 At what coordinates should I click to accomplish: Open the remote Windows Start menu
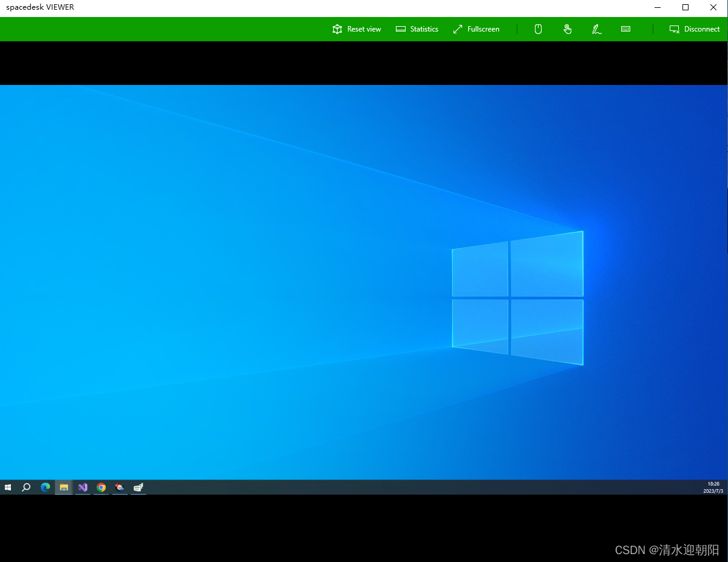pyautogui.click(x=8, y=487)
